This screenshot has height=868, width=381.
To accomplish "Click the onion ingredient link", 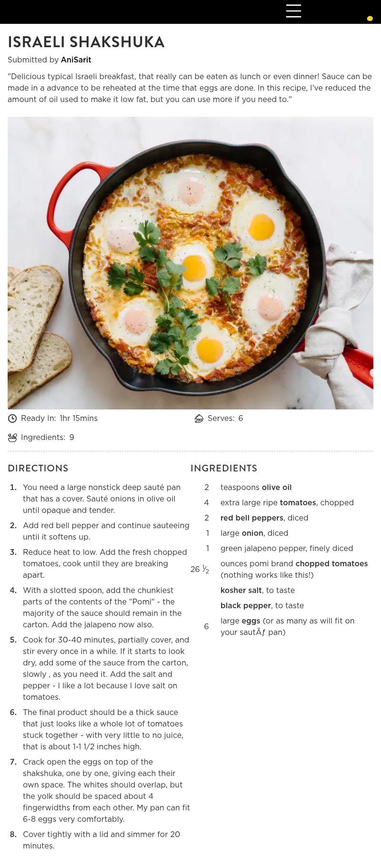I will pos(252,533).
